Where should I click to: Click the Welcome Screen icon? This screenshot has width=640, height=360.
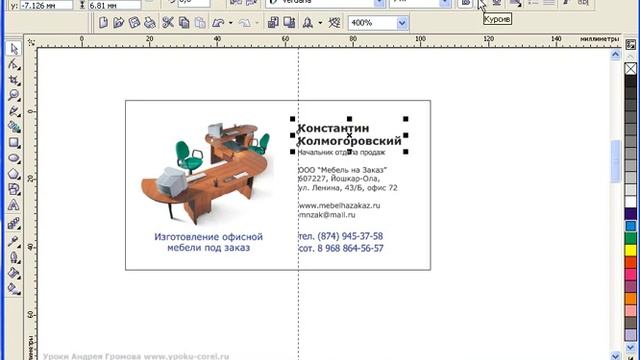point(334,23)
